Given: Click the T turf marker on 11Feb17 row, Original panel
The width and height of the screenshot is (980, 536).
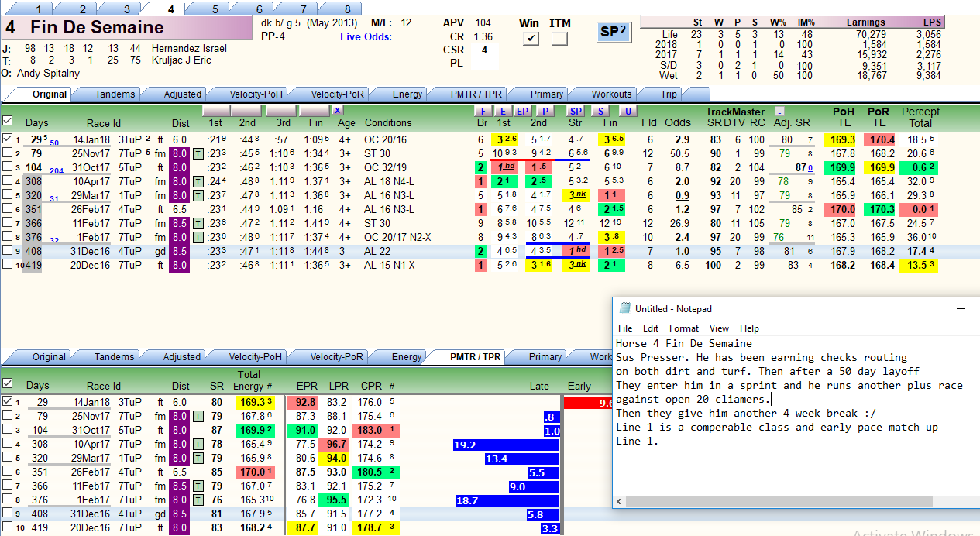Looking at the screenshot, I should coord(198,223).
